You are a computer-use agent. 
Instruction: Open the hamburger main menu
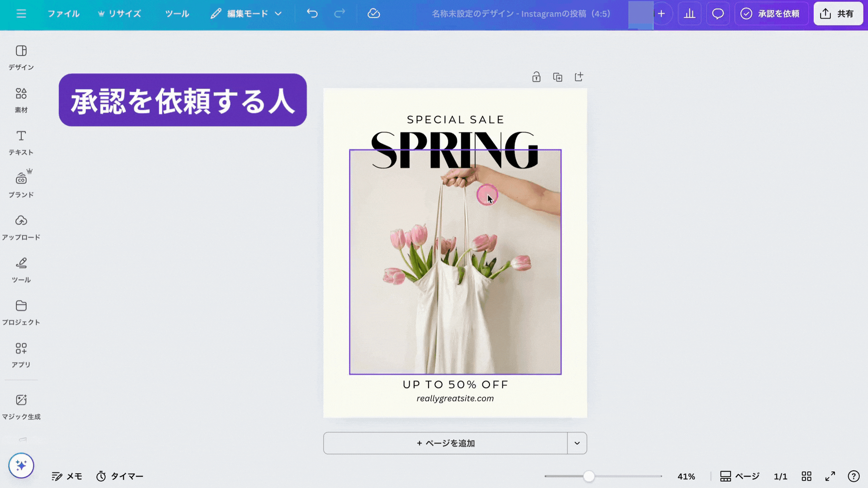[21, 14]
